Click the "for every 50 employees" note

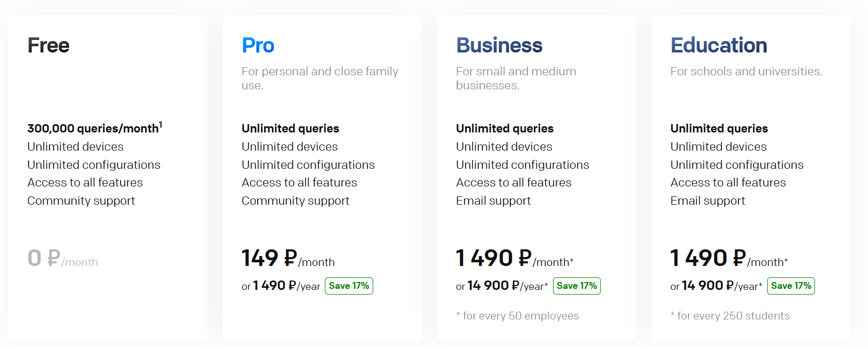(x=518, y=316)
